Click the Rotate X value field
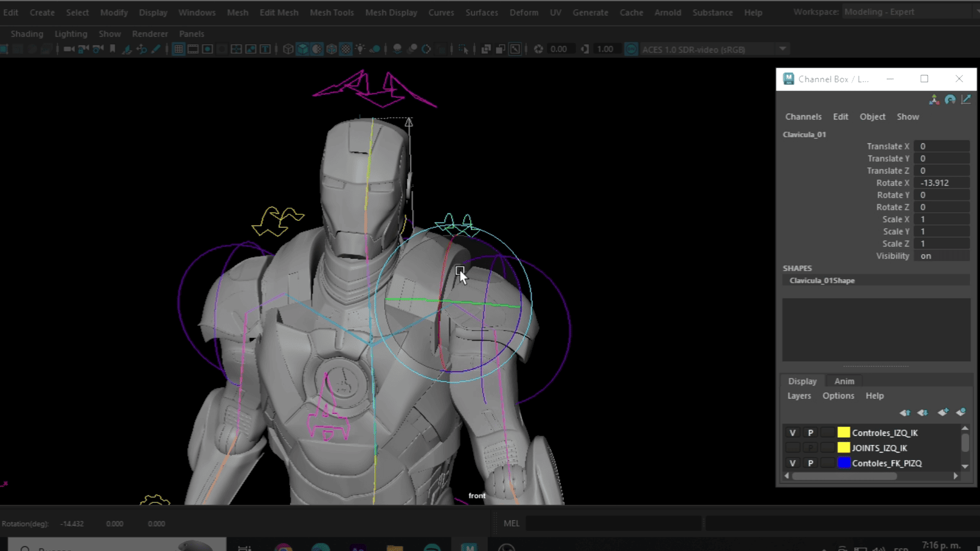Image resolution: width=980 pixels, height=551 pixels. pyautogui.click(x=941, y=183)
